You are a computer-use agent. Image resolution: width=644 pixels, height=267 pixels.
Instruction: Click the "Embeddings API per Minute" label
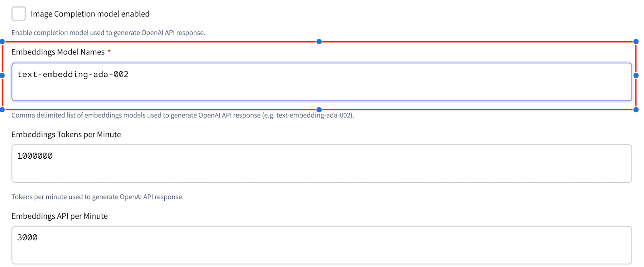pos(60,216)
